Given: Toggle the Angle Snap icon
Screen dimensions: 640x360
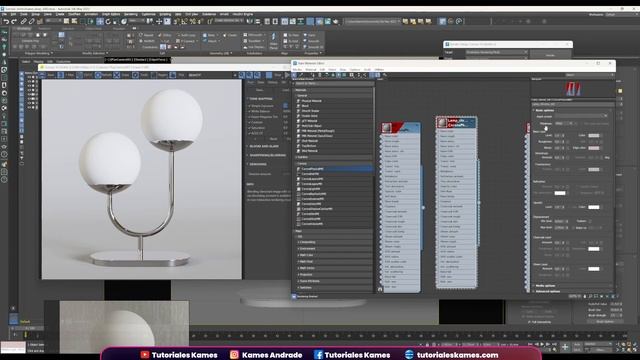Looking at the screenshot, I should tap(184, 21).
